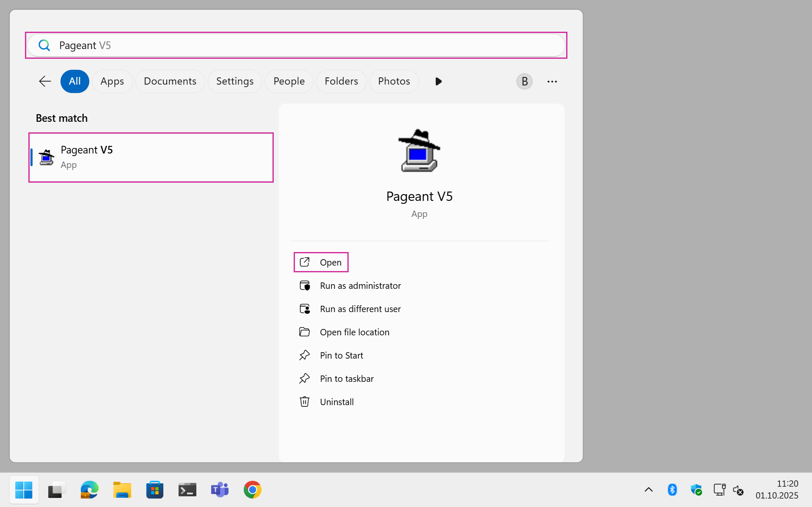Screen dimensions: 812x507
Task: Go back using the left arrow
Action: point(45,81)
